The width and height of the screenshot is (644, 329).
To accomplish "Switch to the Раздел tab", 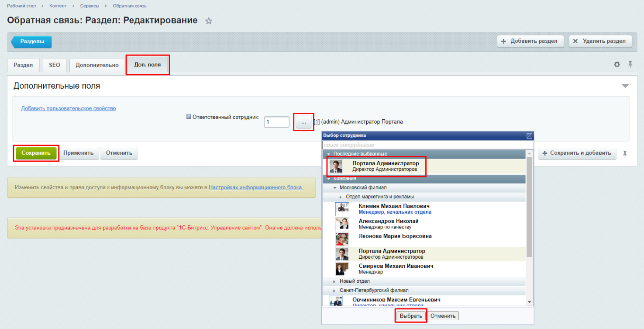I will [23, 65].
